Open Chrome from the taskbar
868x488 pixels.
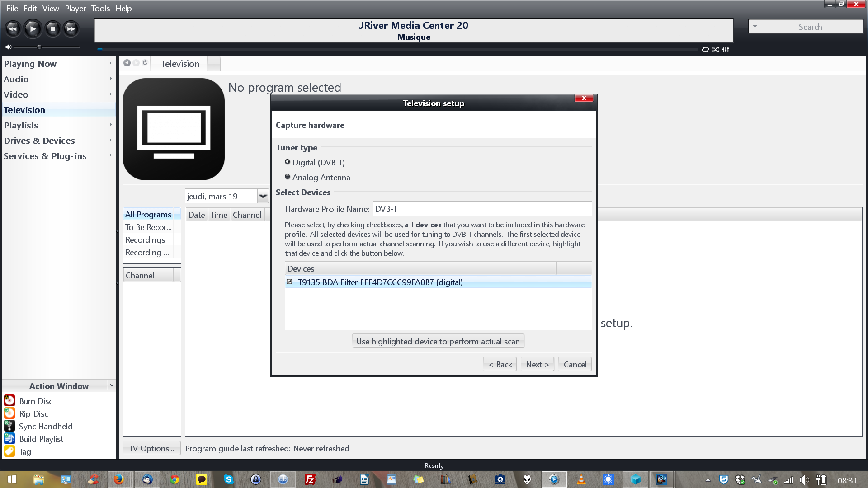coord(174,479)
